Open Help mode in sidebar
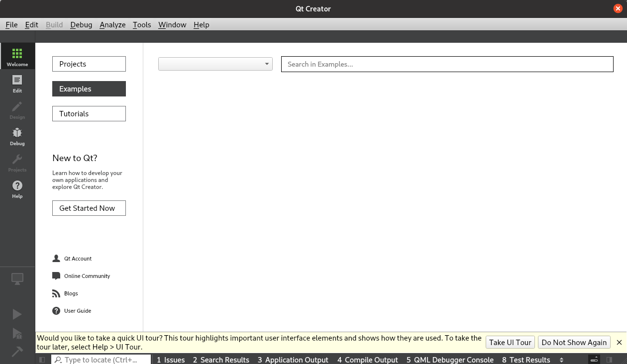 (17, 188)
